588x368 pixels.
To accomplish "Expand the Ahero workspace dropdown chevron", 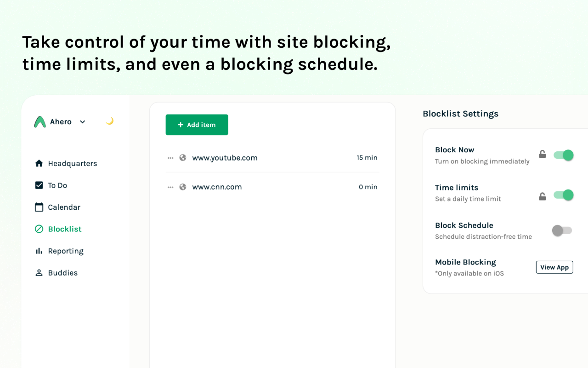I will (x=83, y=122).
